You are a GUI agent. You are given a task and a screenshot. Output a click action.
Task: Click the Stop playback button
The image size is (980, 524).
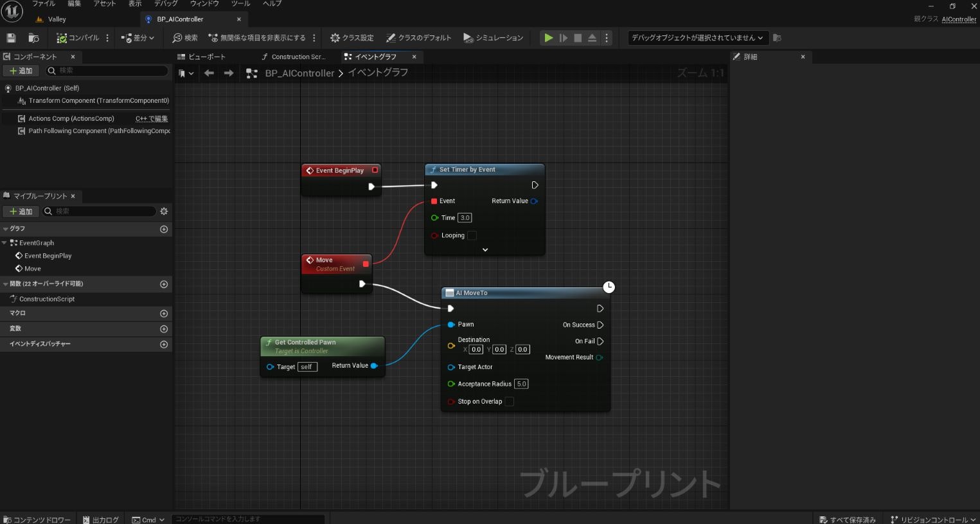click(x=578, y=38)
